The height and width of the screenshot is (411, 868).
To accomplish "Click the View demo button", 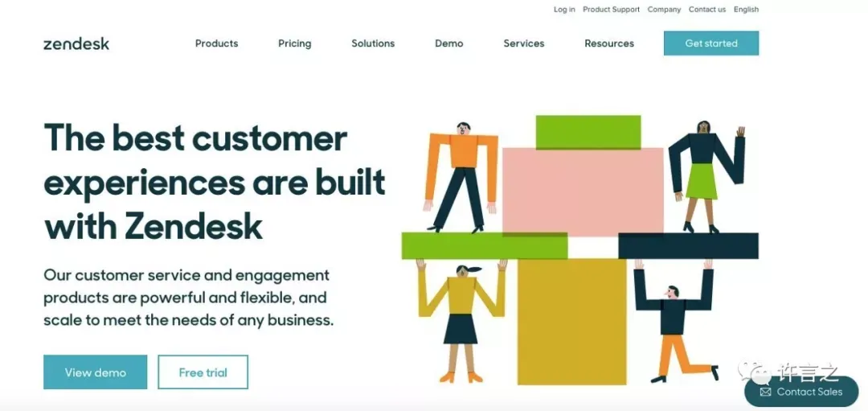I will point(95,372).
